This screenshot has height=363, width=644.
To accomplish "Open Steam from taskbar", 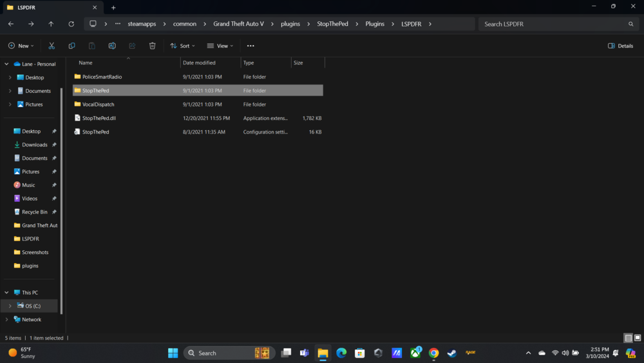I will pyautogui.click(x=452, y=353).
